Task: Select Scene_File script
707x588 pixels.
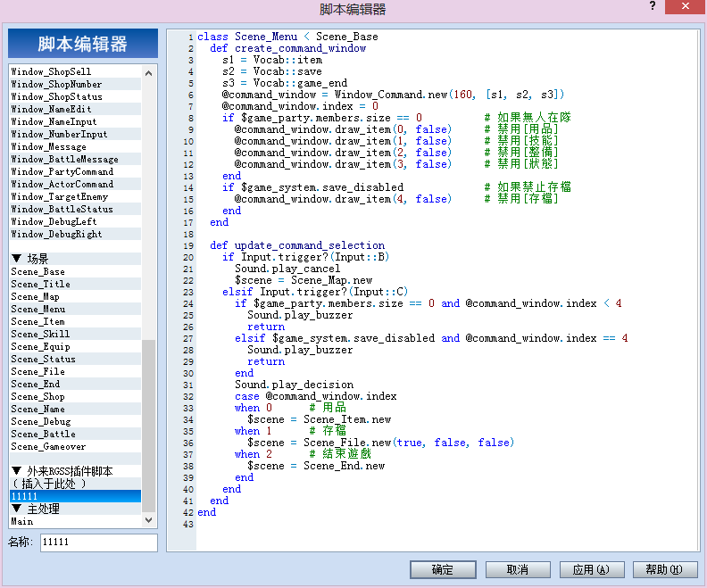Action: (75, 372)
